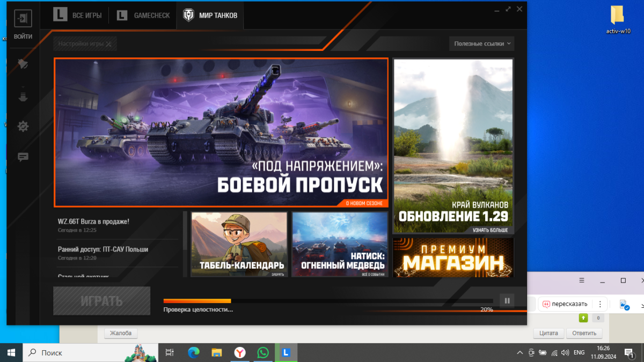Open the downloads panel in the sidebar

pyautogui.click(x=23, y=96)
